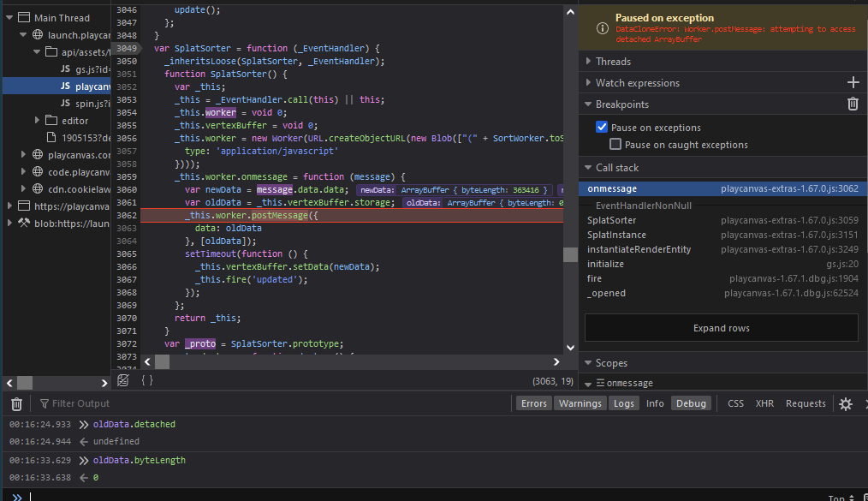Select _opened call stack frame
868x501 pixels.
pyautogui.click(x=722, y=293)
